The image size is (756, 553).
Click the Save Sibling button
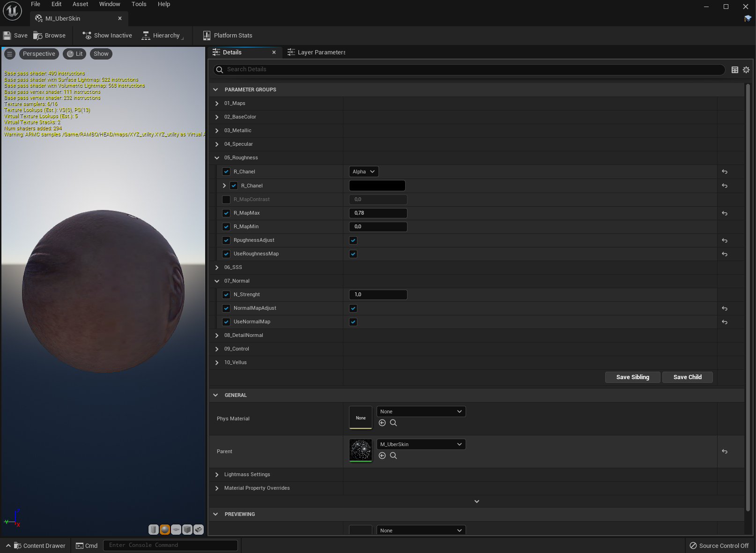632,377
